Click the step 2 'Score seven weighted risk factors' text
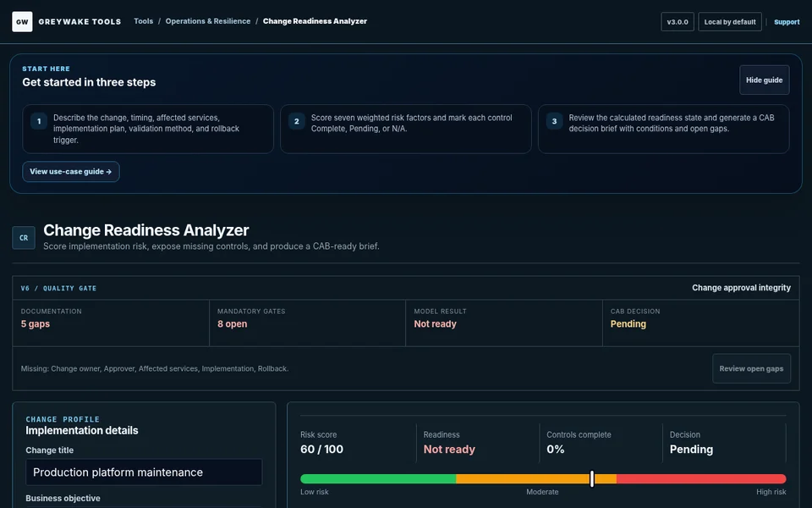812x508 pixels. (412, 124)
